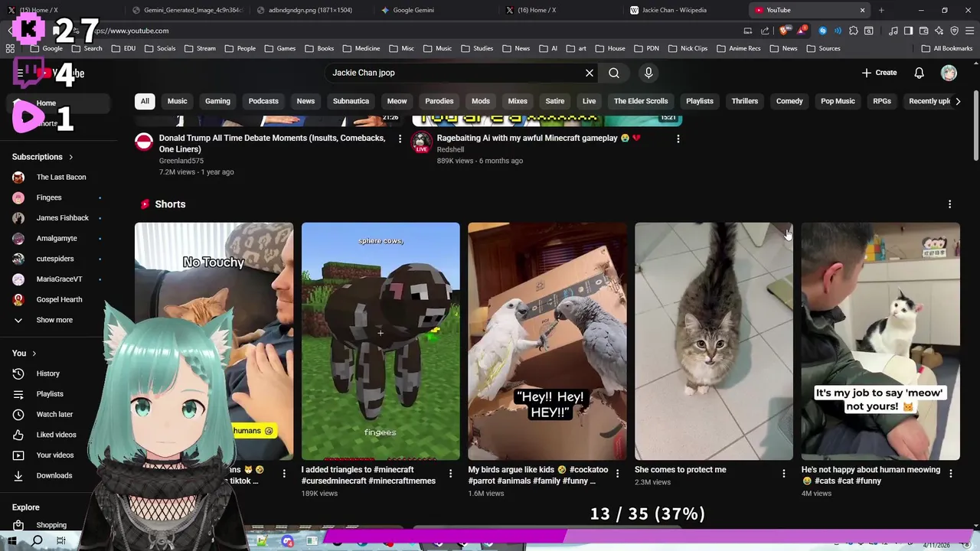Click Windows Start button
The image size is (980, 551).
(x=12, y=541)
